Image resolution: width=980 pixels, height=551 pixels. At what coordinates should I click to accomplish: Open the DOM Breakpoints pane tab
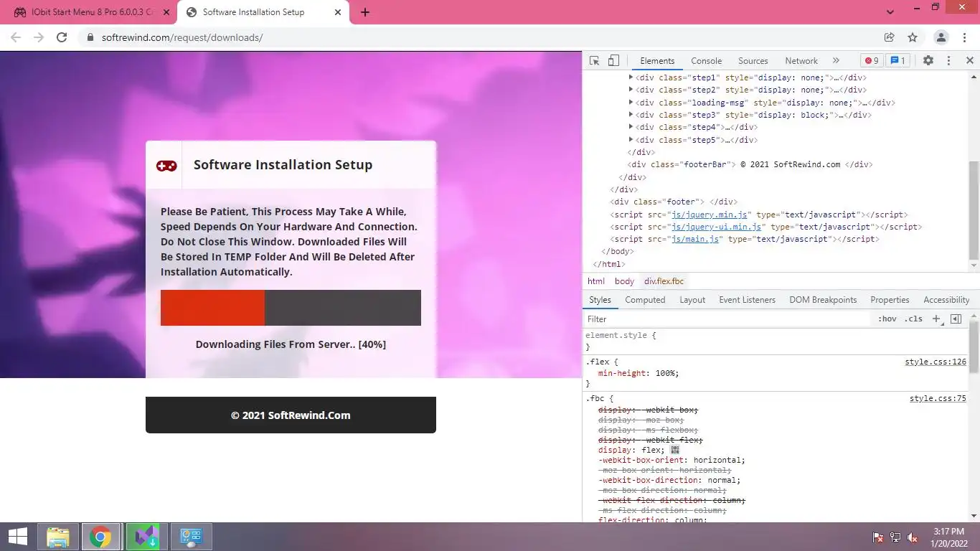(x=823, y=300)
